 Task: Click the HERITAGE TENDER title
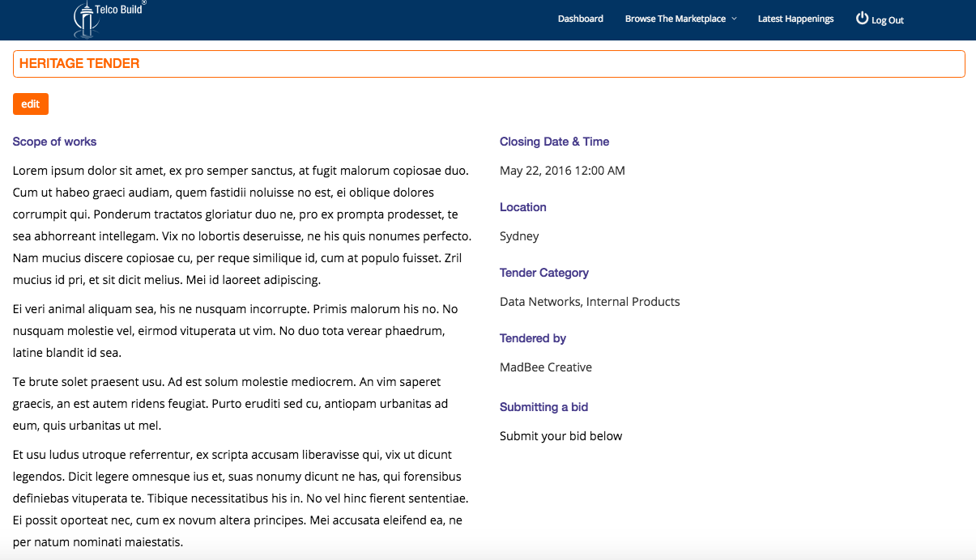[79, 63]
